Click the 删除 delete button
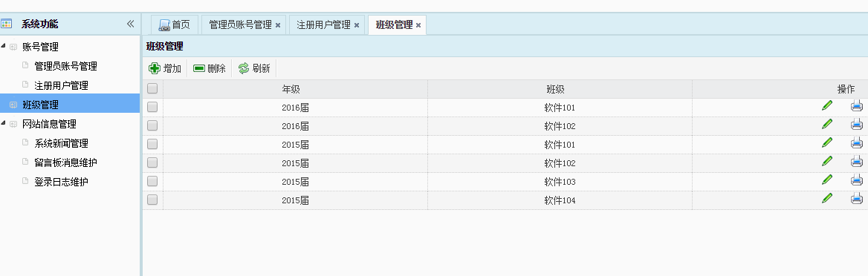Image resolution: width=868 pixels, height=276 pixels. (210, 68)
